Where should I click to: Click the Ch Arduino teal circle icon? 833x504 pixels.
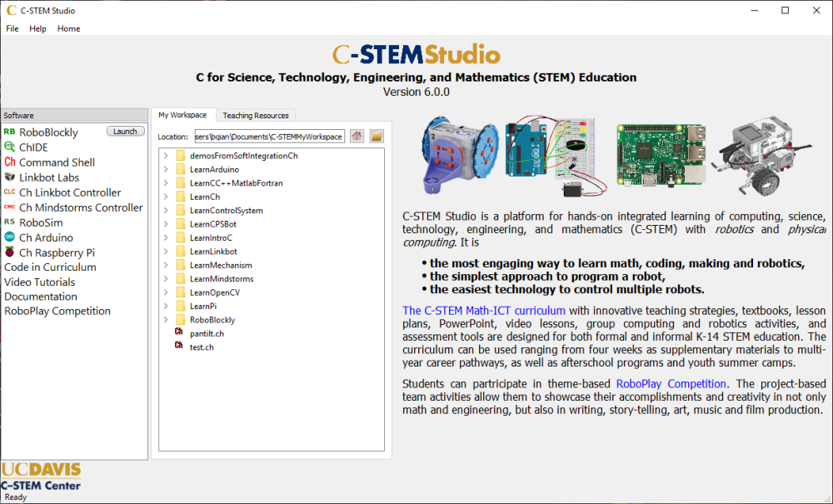9,237
